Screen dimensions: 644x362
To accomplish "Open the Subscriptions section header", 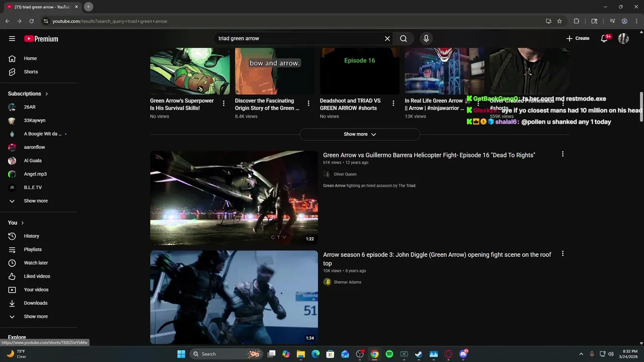I will click(28, 94).
